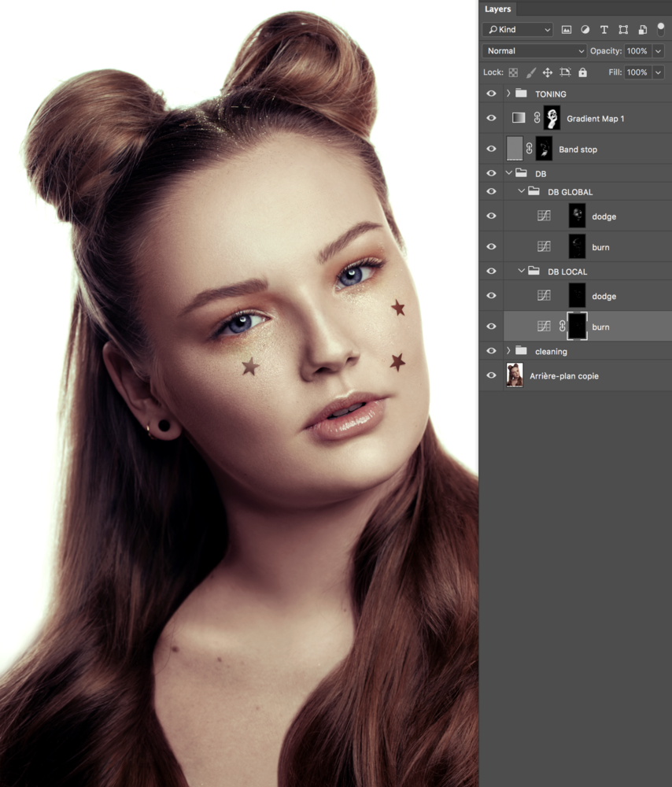Viewport: 672px width, 787px height.
Task: Click Gradient Map 1 adjustment icon
Action: tap(519, 118)
